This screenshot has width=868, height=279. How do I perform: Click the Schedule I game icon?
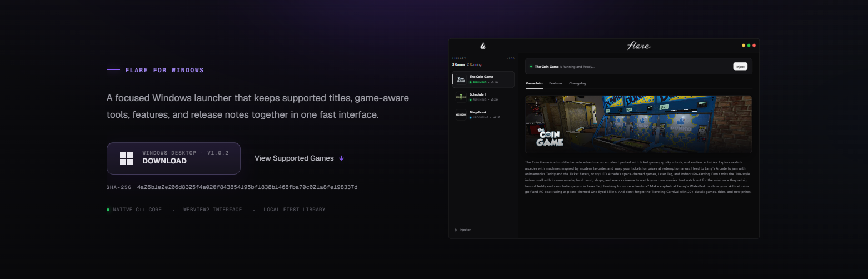(461, 97)
